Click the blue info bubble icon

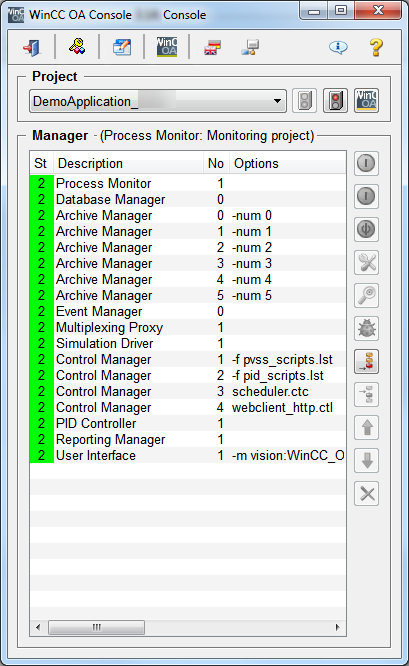338,47
